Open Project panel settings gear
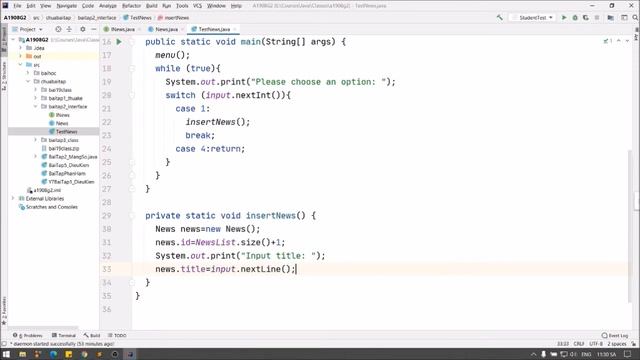This screenshot has width=640, height=360. (x=82, y=29)
